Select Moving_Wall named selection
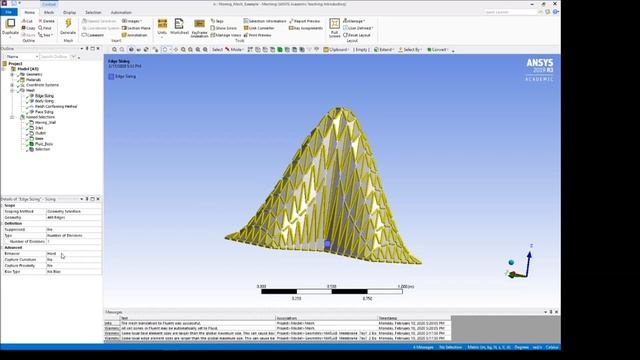Screen dimensions: 640x360 click(x=45, y=122)
